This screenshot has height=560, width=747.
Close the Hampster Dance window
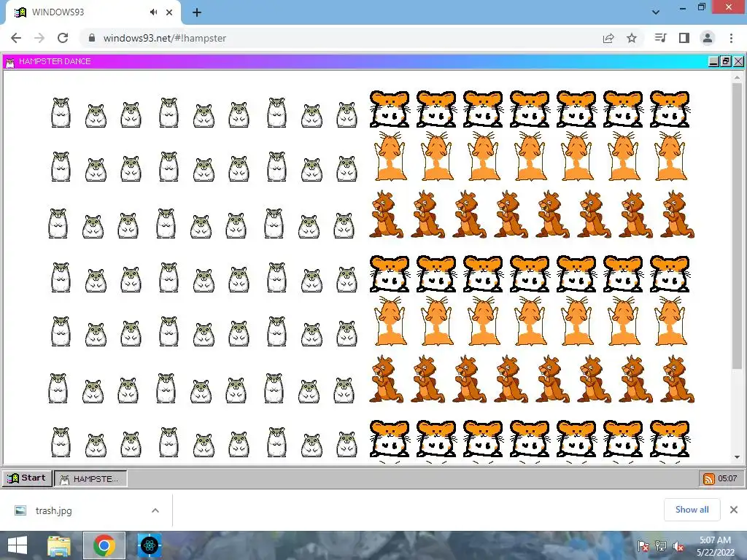[738, 61]
